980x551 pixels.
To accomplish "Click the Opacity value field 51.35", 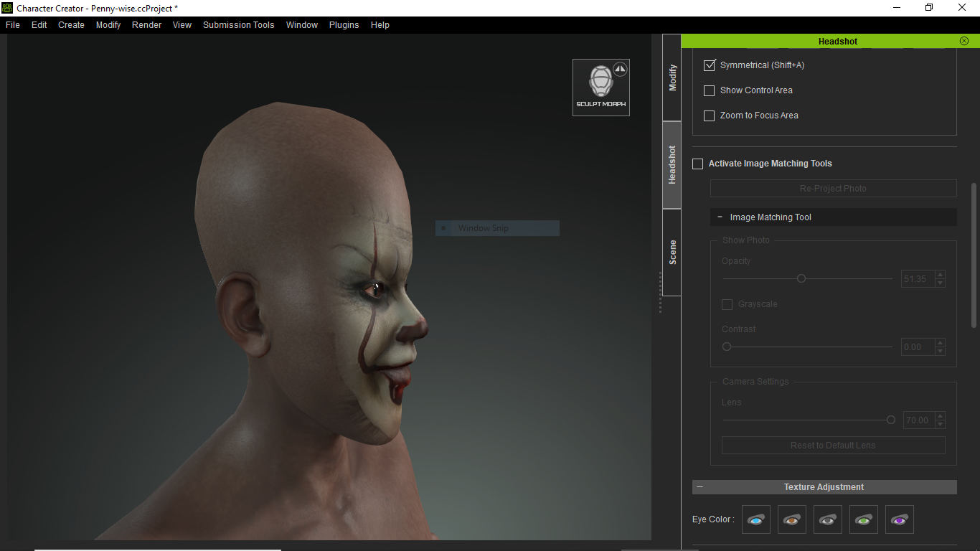I will coord(918,279).
